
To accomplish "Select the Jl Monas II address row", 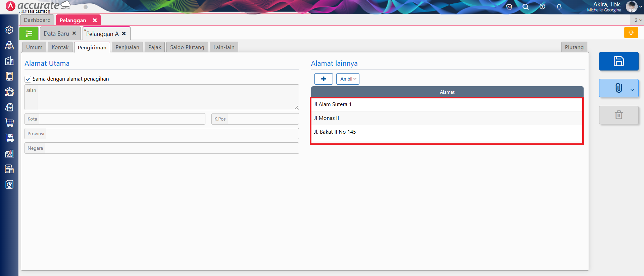I will pos(446,118).
